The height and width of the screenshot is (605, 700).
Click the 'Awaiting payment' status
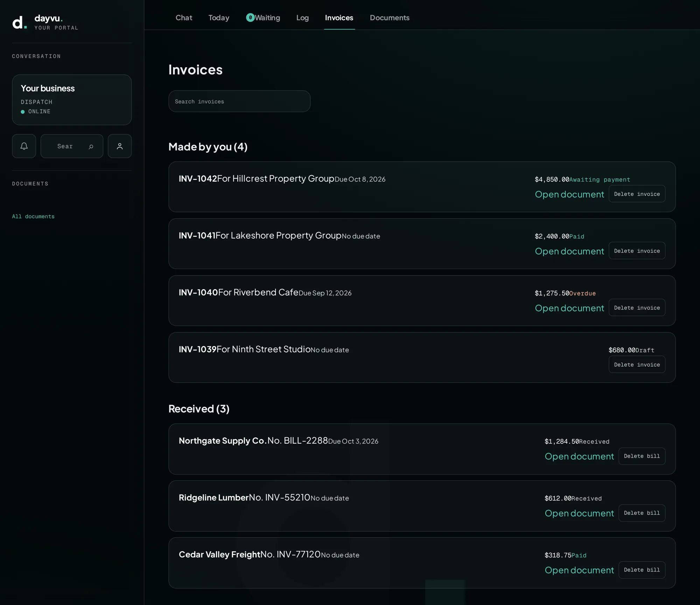click(x=600, y=180)
